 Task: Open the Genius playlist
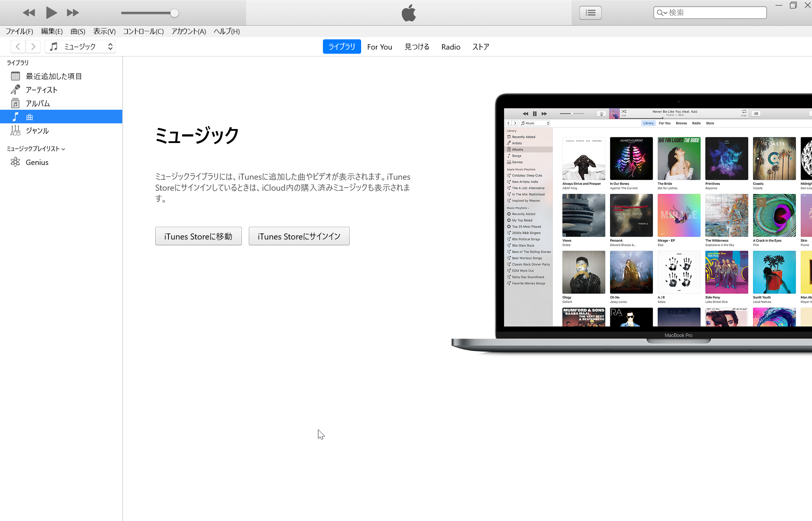61,162
